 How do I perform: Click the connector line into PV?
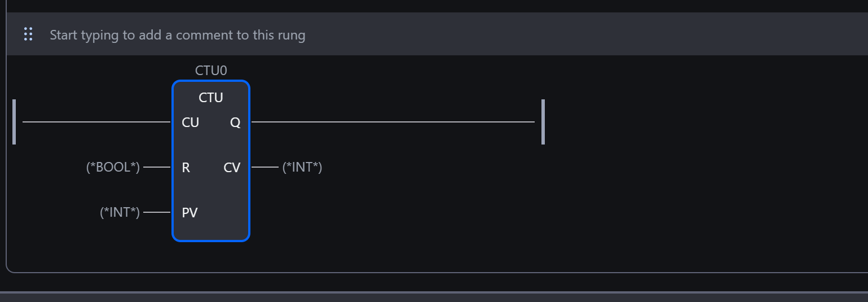tap(157, 213)
